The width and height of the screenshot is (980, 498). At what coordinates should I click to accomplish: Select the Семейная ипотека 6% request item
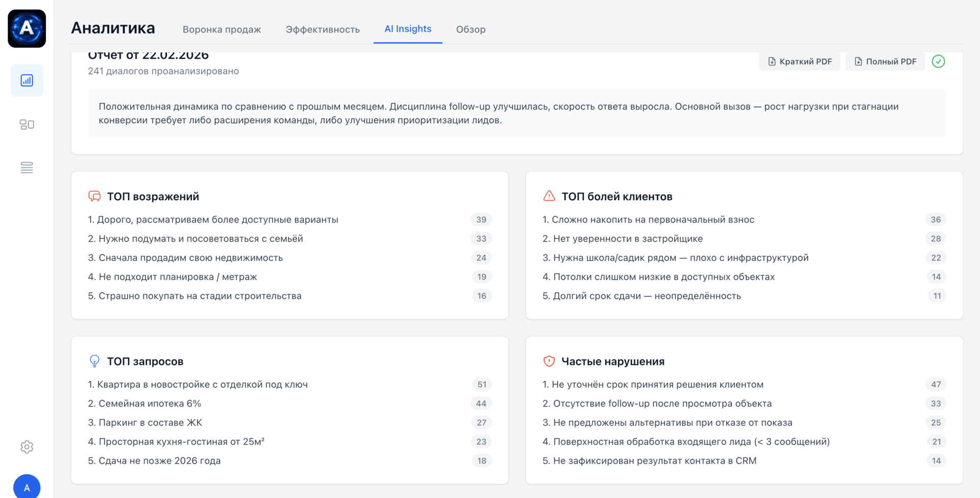click(144, 403)
